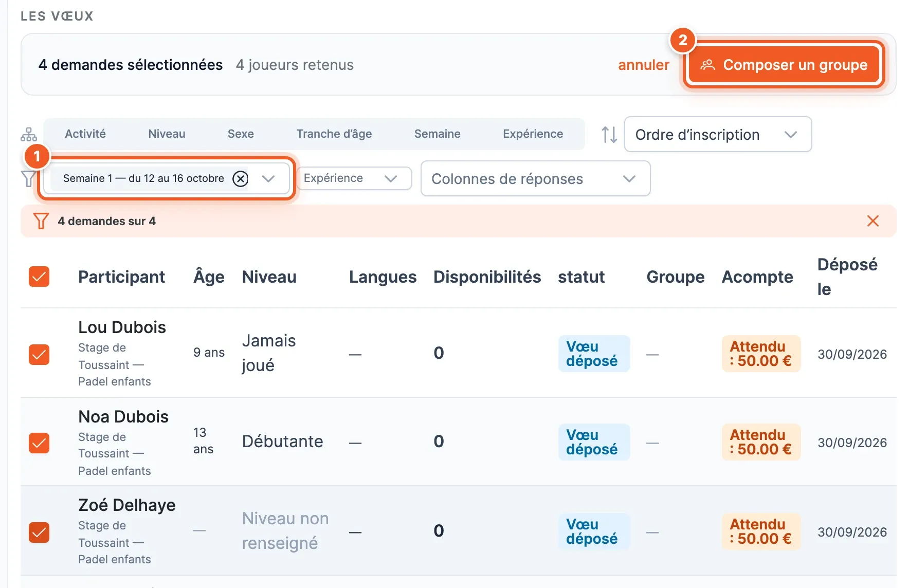The height and width of the screenshot is (588, 909).
Task: Click the annuler link
Action: pyautogui.click(x=643, y=65)
